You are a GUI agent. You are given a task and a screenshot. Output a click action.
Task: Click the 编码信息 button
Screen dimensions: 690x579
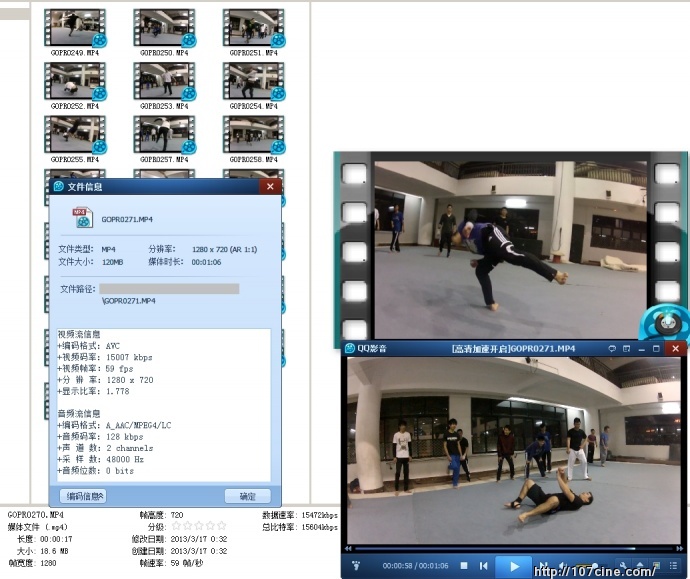point(86,496)
